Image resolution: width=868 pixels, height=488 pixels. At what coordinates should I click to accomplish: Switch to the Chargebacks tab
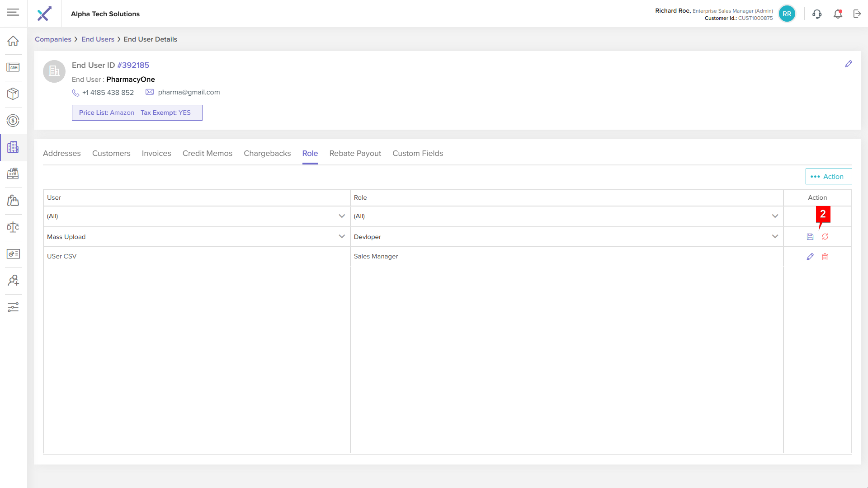coord(267,154)
